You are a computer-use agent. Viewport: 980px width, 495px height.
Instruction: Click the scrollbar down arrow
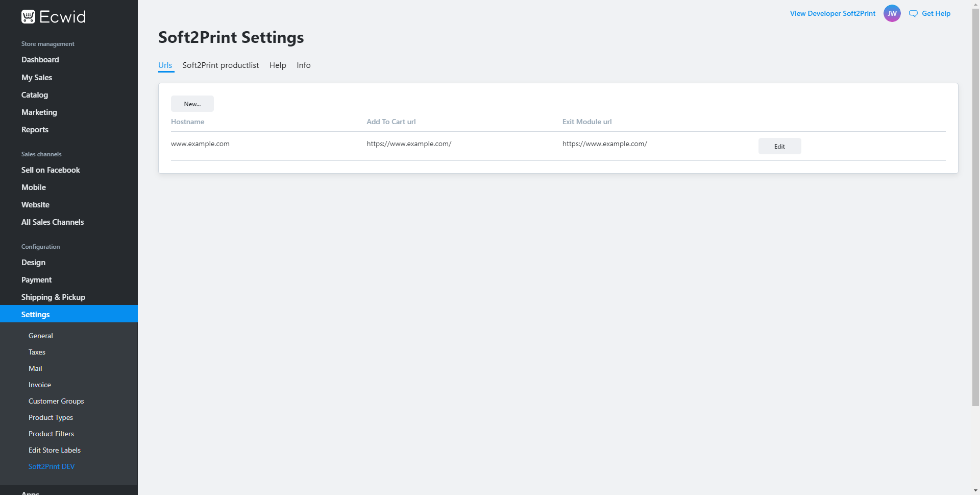[975, 491]
